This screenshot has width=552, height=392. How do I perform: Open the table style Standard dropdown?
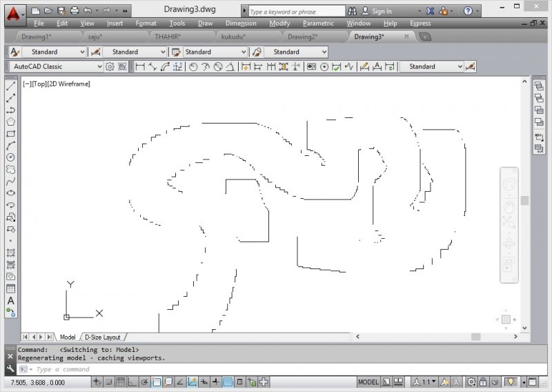(x=215, y=52)
